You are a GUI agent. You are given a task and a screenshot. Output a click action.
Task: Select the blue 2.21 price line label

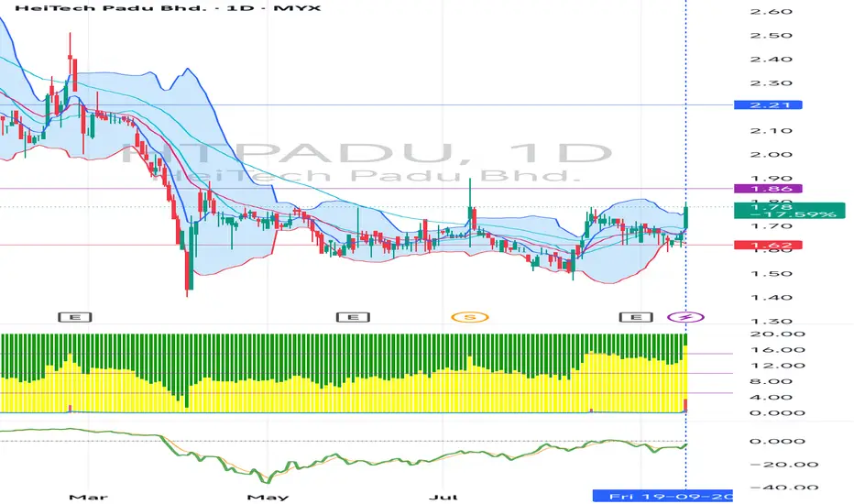pyautogui.click(x=767, y=104)
